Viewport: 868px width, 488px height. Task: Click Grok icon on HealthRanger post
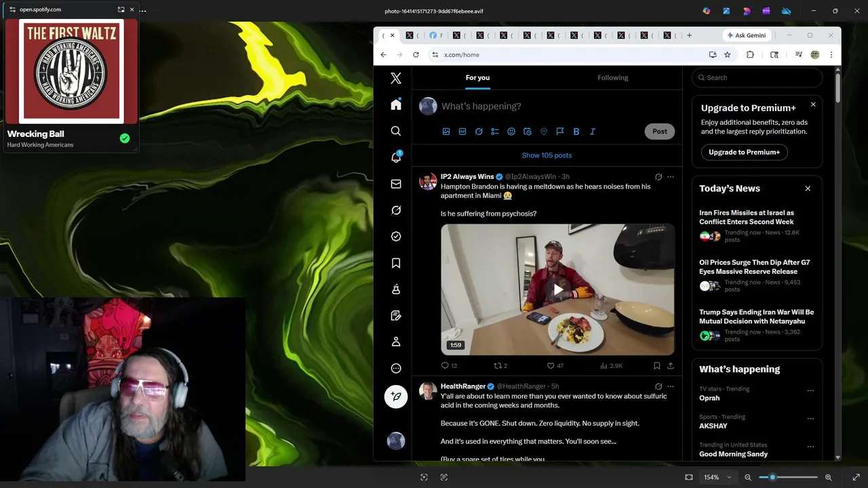[658, 386]
